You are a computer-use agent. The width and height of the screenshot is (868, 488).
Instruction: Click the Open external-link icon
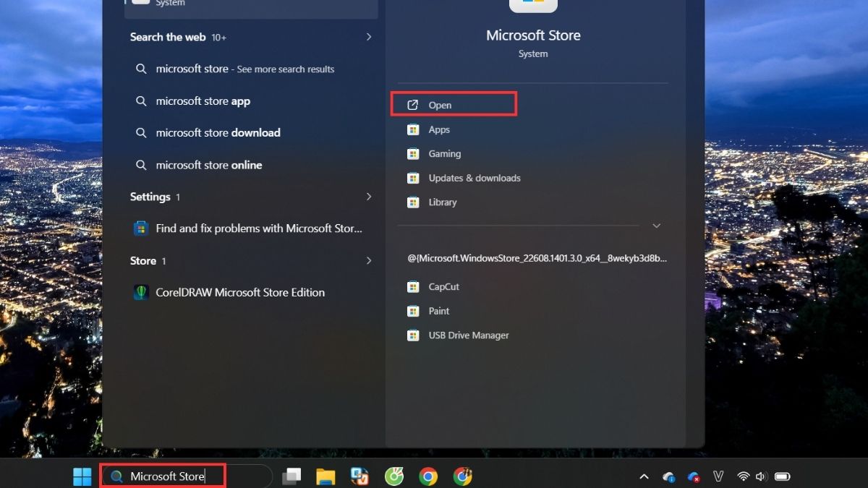[x=413, y=105]
